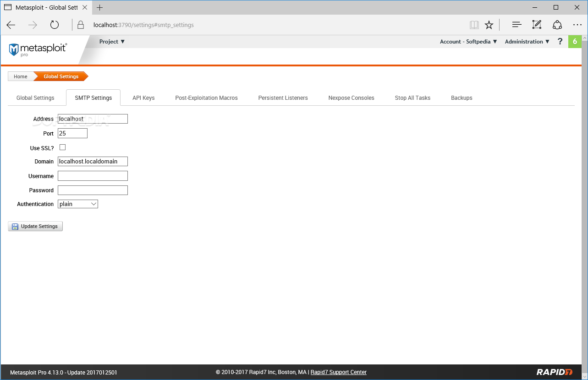
Task: Switch to the Global Settings tab
Action: coord(35,98)
